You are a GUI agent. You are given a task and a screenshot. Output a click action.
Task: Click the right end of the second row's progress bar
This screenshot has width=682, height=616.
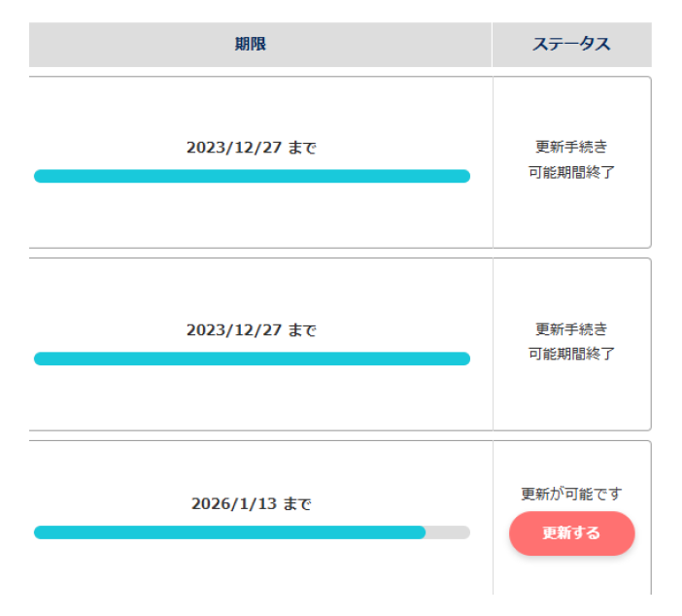[464, 359]
